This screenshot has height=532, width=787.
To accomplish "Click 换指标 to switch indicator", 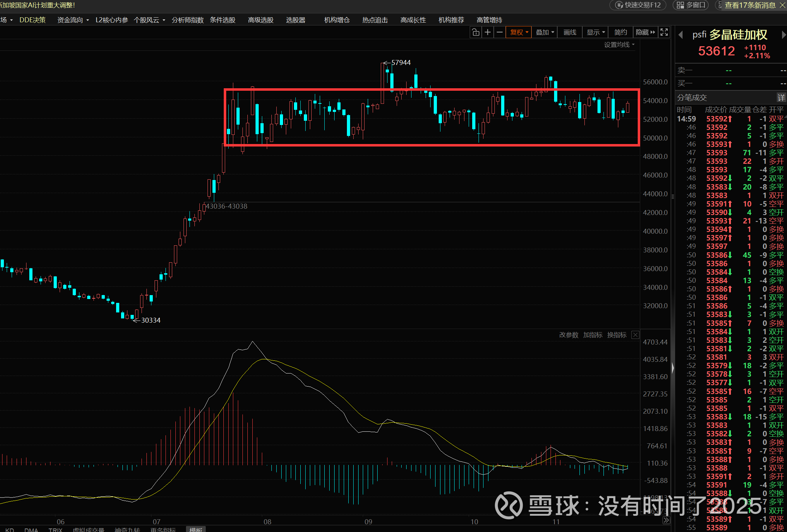I will pos(617,335).
